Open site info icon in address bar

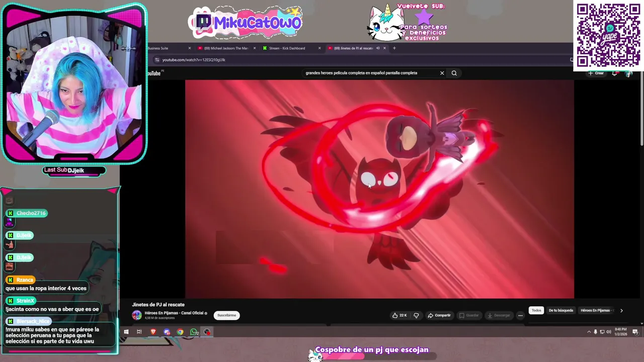click(x=157, y=60)
